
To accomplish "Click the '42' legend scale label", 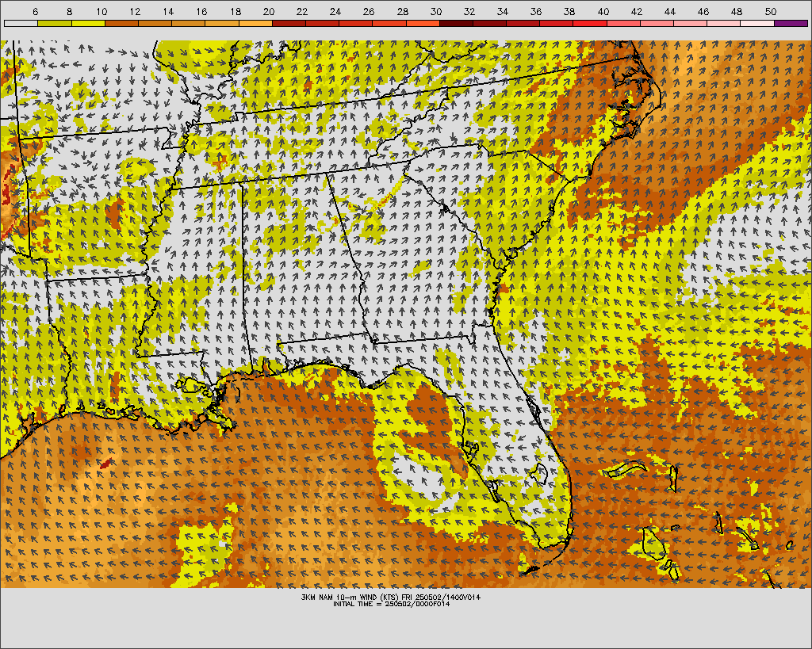I will pyautogui.click(x=637, y=12).
